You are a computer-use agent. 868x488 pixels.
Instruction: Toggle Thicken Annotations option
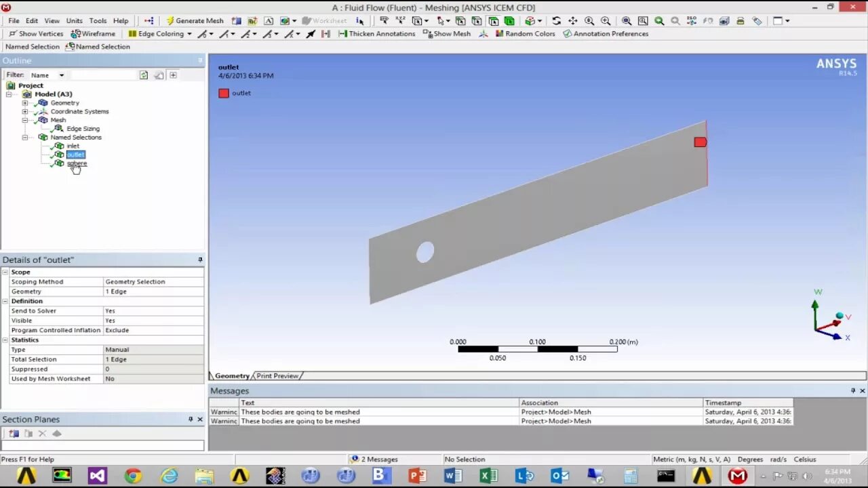(x=376, y=33)
